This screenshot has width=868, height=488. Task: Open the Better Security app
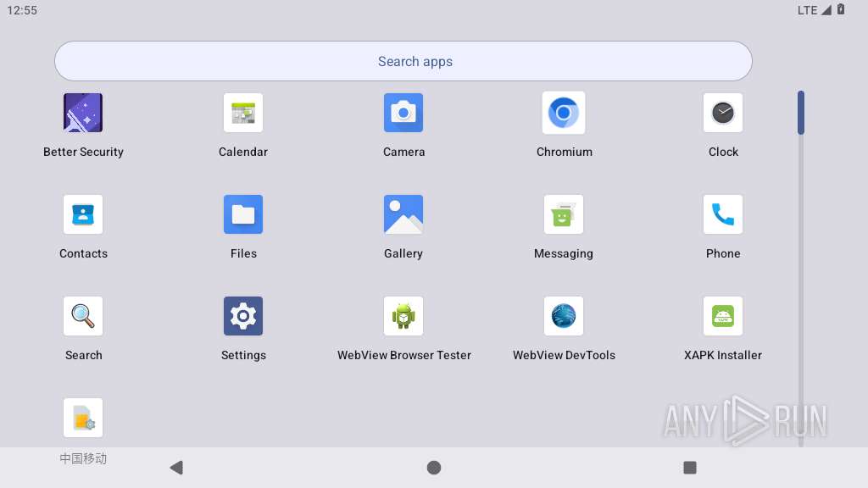tap(83, 113)
